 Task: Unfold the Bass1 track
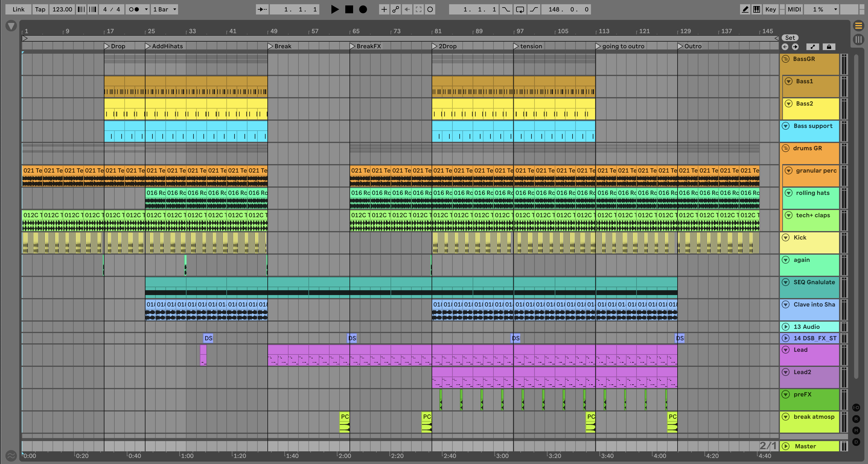789,81
